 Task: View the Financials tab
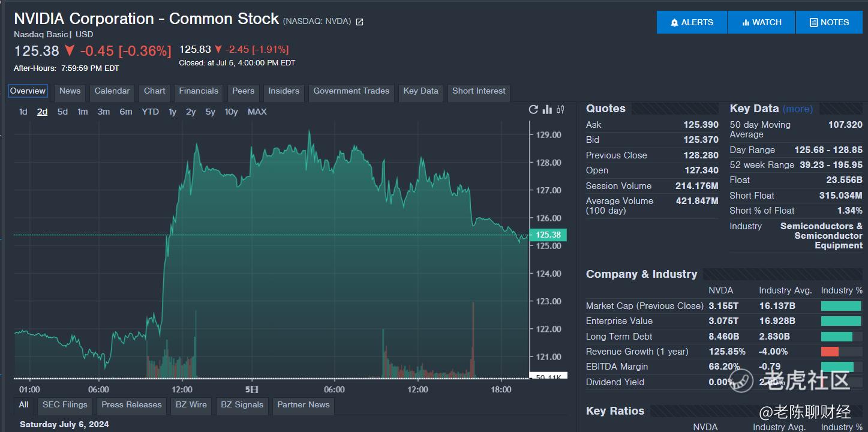(x=199, y=91)
